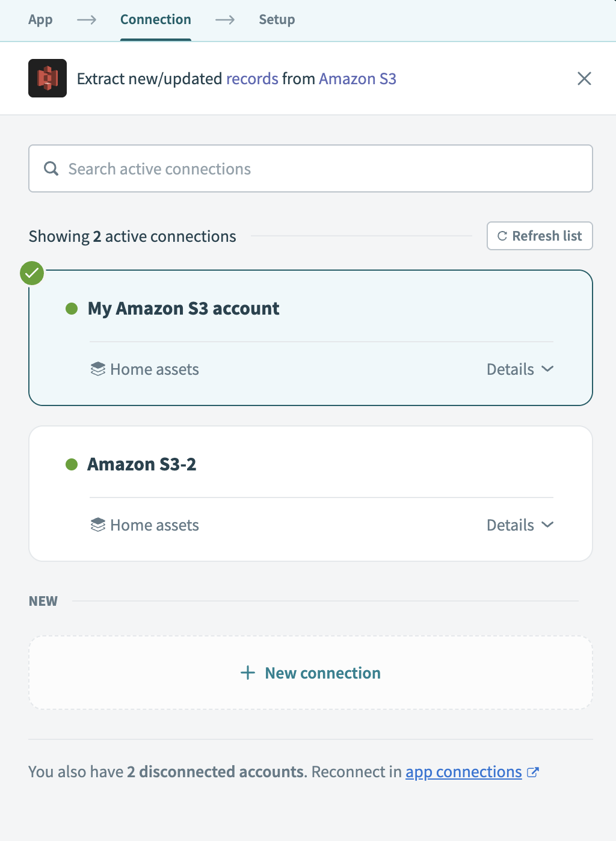Click the arrow icon between App and Connection
Image resolution: width=616 pixels, height=841 pixels.
pyautogui.click(x=86, y=19)
